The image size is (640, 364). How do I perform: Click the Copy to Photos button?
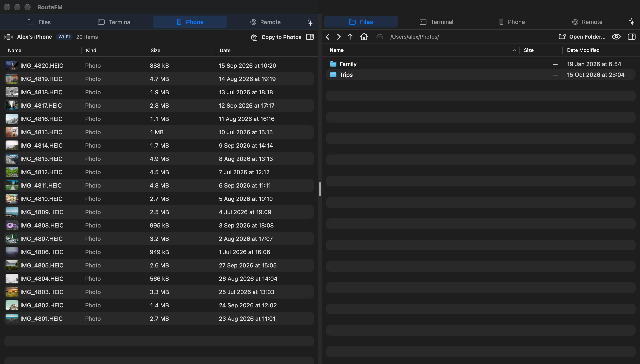point(276,37)
